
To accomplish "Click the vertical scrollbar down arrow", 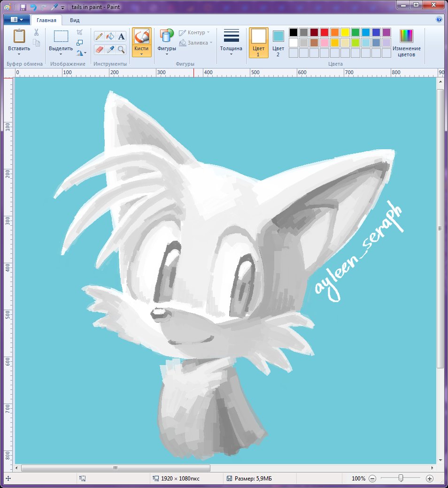I will click(x=440, y=460).
